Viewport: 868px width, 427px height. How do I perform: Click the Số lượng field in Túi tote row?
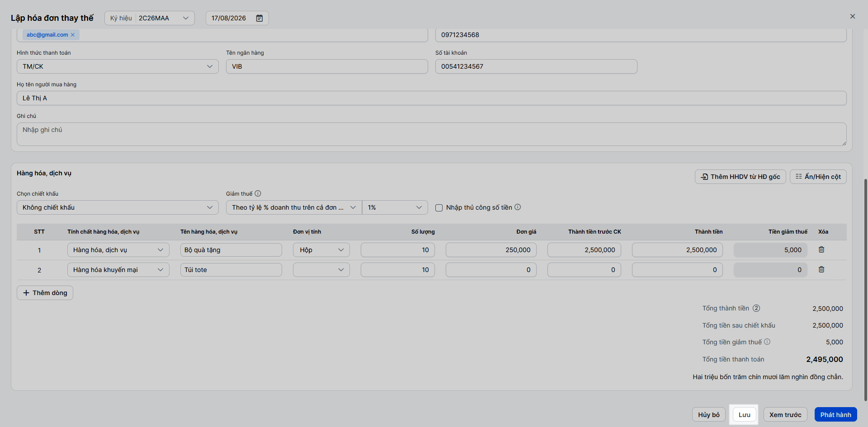click(x=398, y=270)
